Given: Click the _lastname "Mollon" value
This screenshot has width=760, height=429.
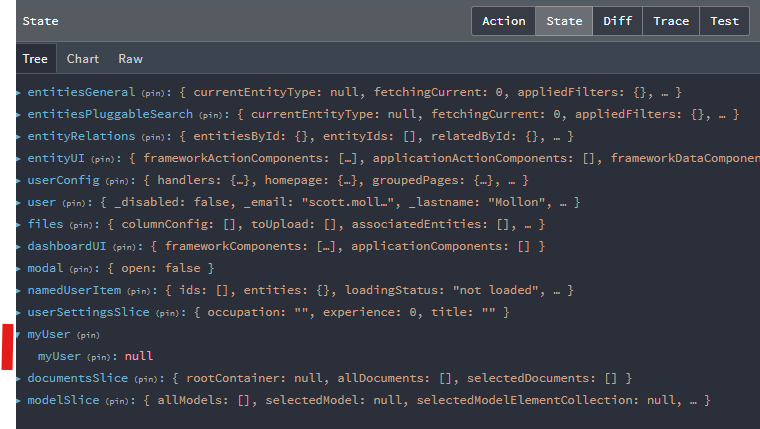Looking at the screenshot, I should [x=516, y=202].
